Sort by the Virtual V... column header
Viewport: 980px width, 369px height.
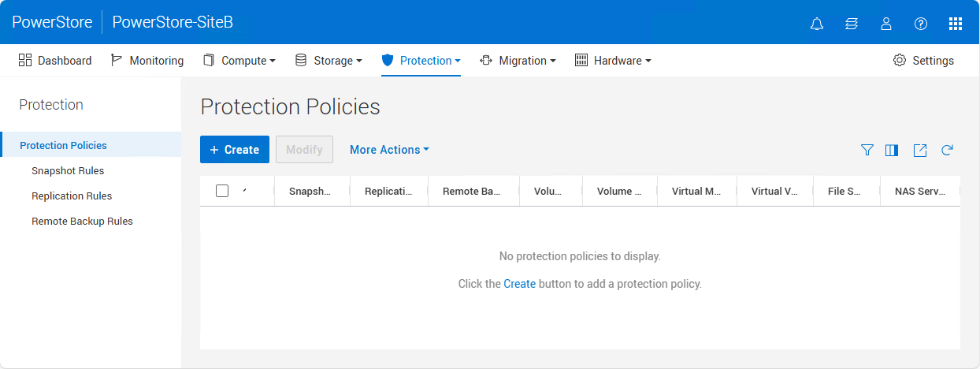(x=774, y=191)
